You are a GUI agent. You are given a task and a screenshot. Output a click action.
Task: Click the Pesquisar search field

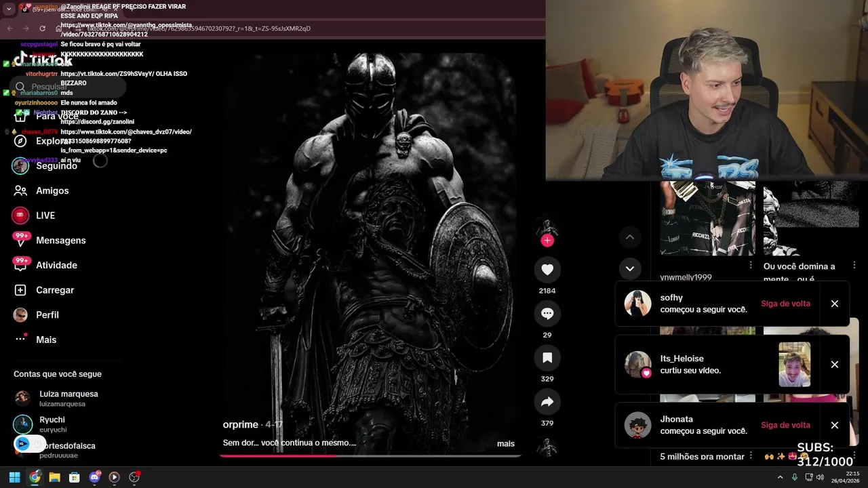point(68,87)
